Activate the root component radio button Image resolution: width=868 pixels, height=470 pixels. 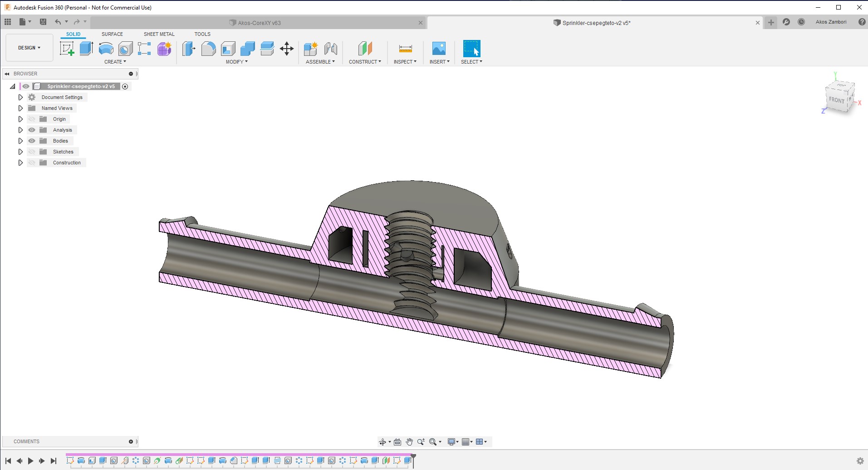125,86
